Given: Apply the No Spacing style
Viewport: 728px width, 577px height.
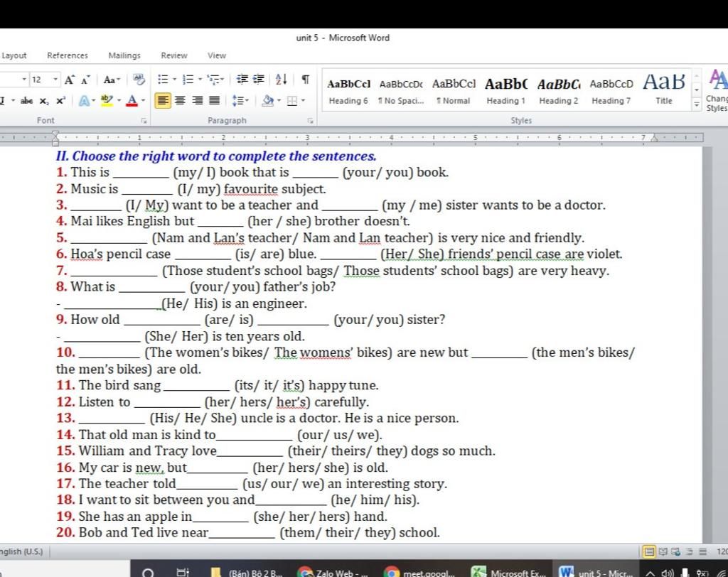Looking at the screenshot, I should pos(401,91).
